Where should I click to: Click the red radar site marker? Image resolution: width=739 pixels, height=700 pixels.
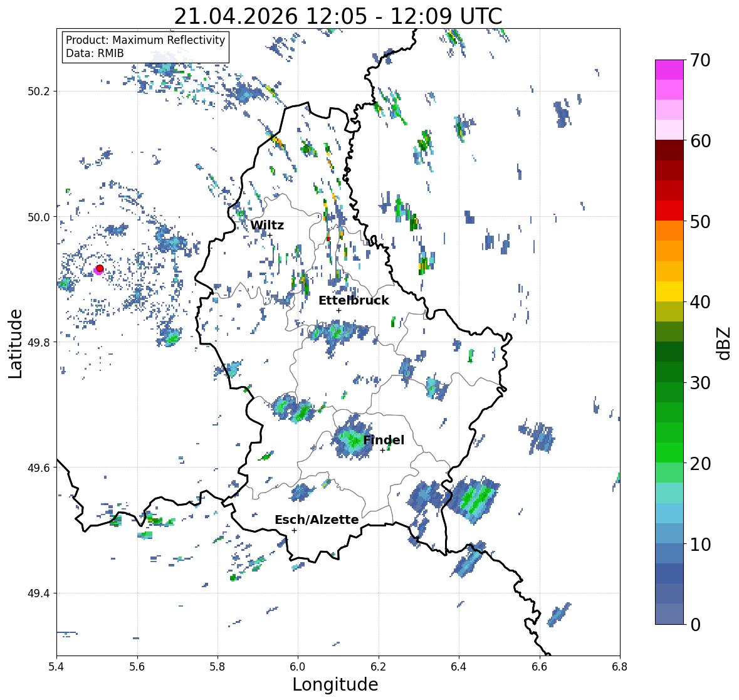click(x=100, y=268)
